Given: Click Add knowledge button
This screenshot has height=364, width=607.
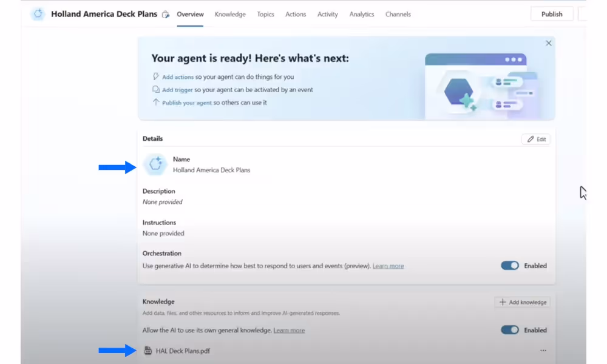Looking at the screenshot, I should (x=523, y=302).
